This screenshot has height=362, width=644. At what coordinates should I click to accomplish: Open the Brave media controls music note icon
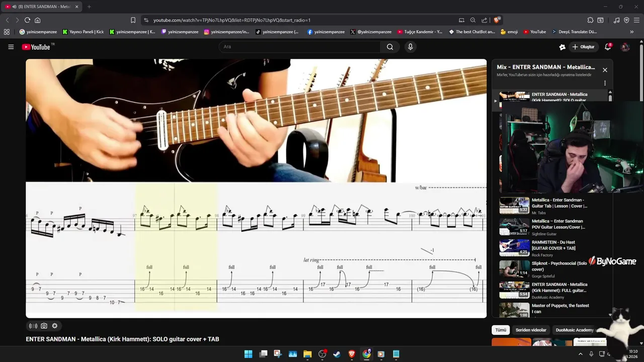coord(616,20)
